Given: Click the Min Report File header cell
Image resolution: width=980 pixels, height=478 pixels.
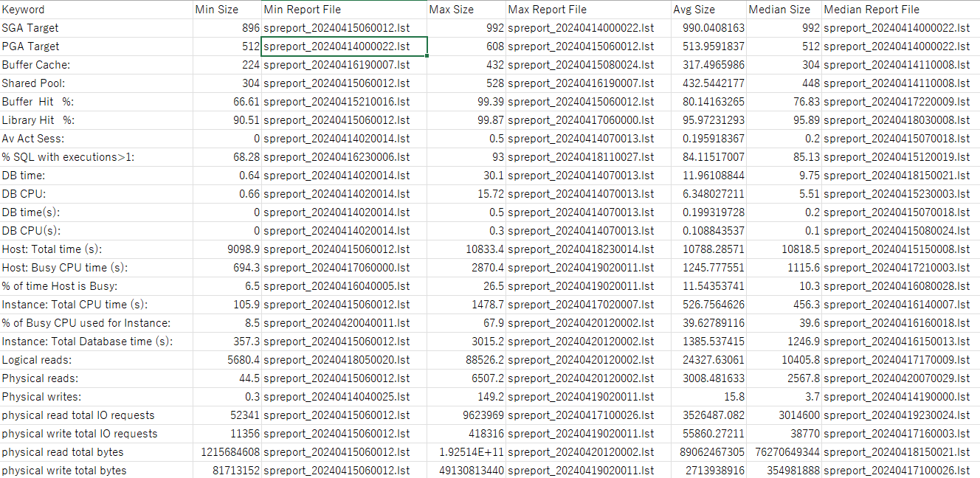Looking at the screenshot, I should [x=345, y=10].
